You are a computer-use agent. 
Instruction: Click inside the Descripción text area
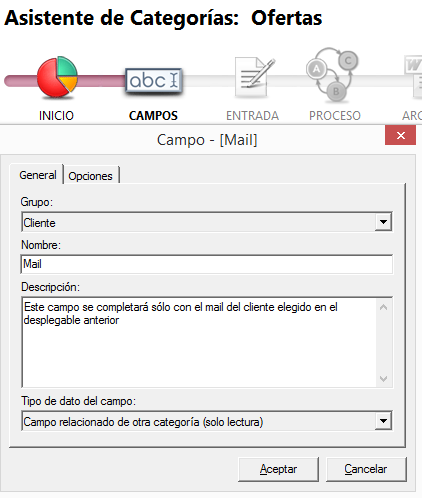click(199, 342)
